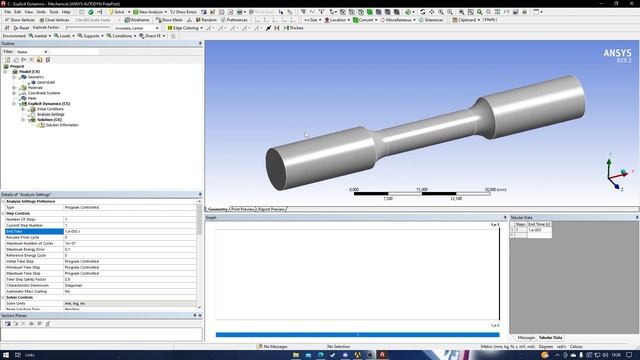Open the Miscellaneous dropdown
640x360 pixels.
398,20
